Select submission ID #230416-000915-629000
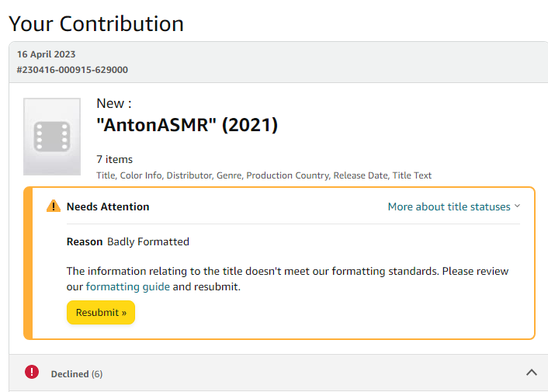This screenshot has width=548, height=392. pos(72,70)
